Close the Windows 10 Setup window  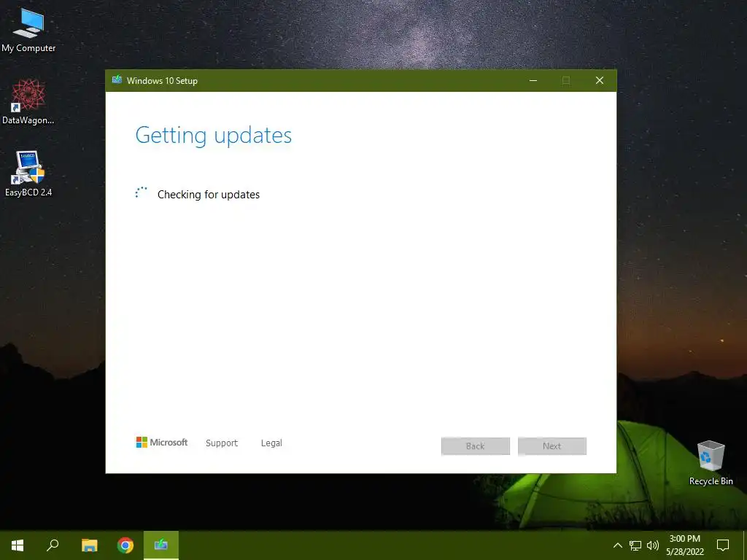click(600, 80)
